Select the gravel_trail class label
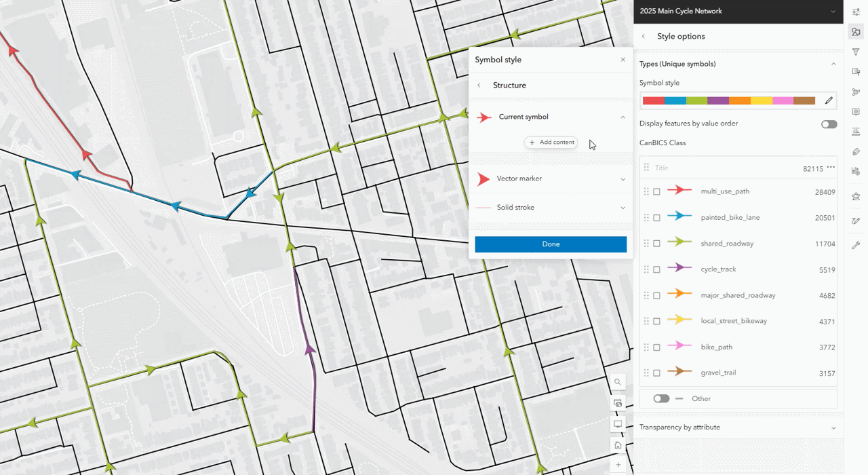Screen dimensions: 868x475 (718, 373)
